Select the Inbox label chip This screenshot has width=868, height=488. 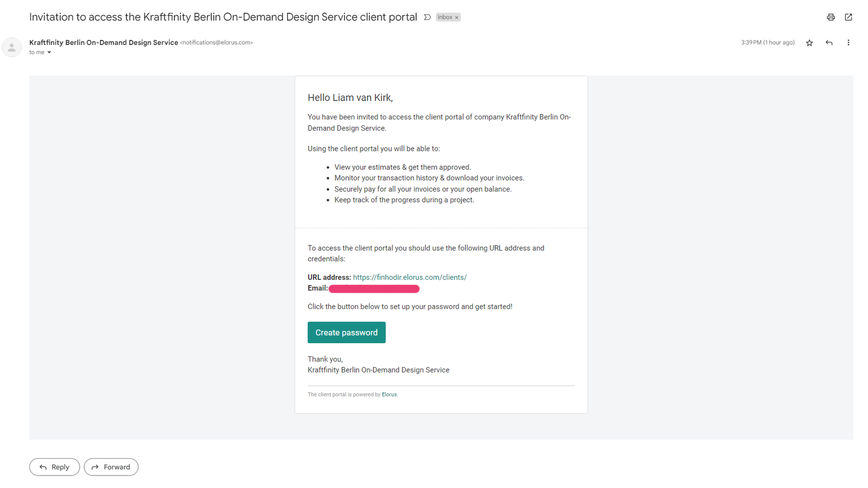tap(445, 17)
